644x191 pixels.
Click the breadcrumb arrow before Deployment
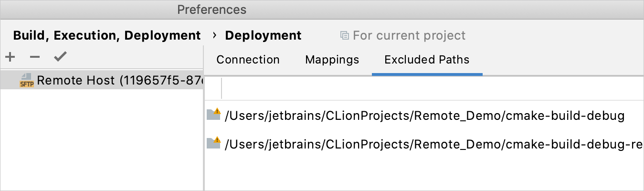(214, 35)
